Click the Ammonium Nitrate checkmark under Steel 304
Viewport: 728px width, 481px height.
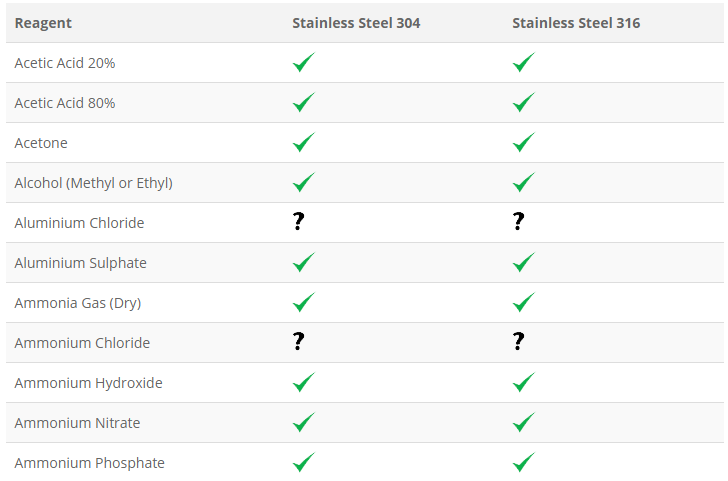[x=304, y=422]
